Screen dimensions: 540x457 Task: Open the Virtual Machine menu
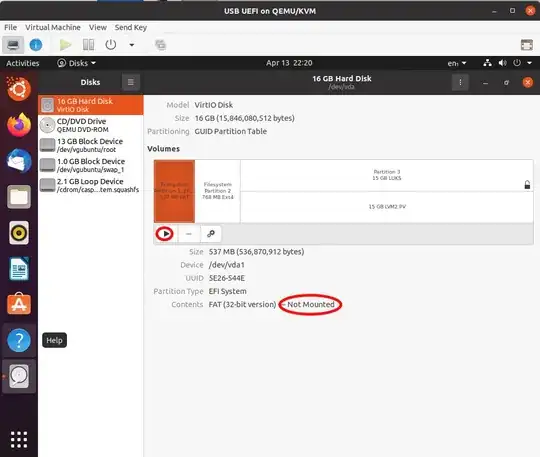pyautogui.click(x=53, y=27)
